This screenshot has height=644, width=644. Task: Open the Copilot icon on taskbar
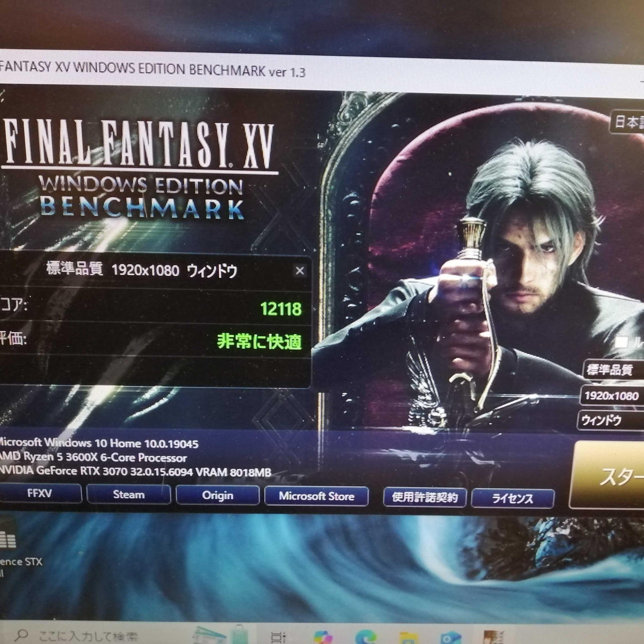click(323, 637)
